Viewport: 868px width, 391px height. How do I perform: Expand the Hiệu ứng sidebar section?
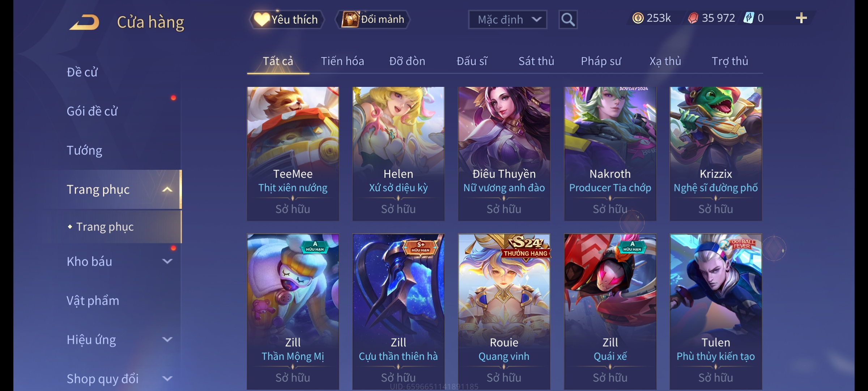[167, 340]
